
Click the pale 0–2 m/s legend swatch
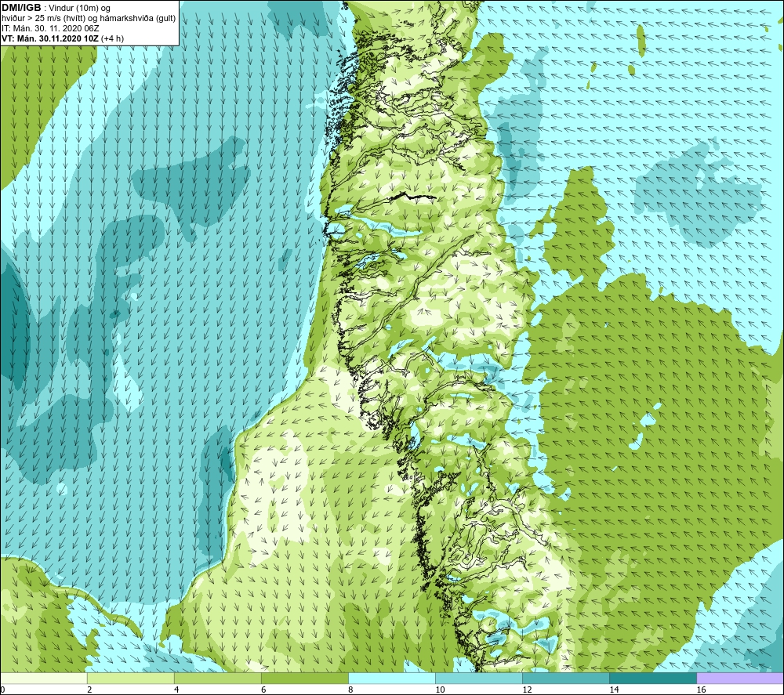[44, 679]
